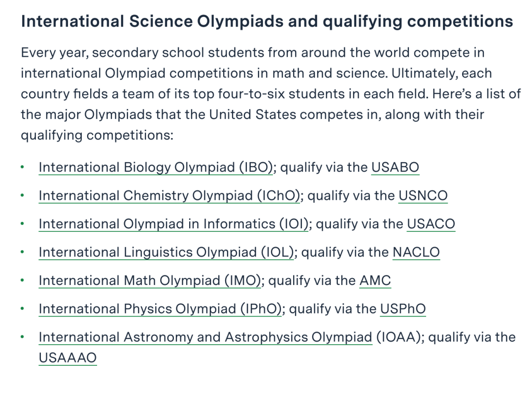Viewport: 532px width, 394px height.
Task: Open International Olympiad in Informatics (IOI) link
Action: [173, 224]
